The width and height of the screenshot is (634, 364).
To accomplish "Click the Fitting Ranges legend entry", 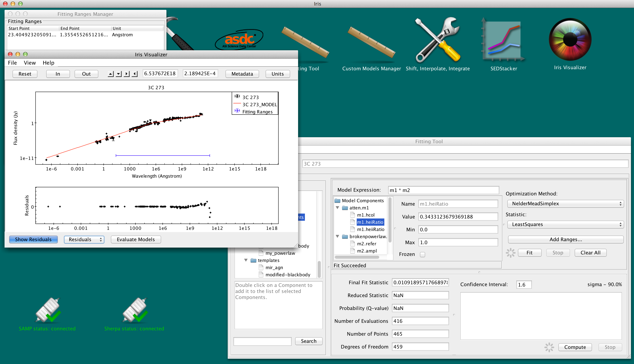I will pyautogui.click(x=253, y=112).
